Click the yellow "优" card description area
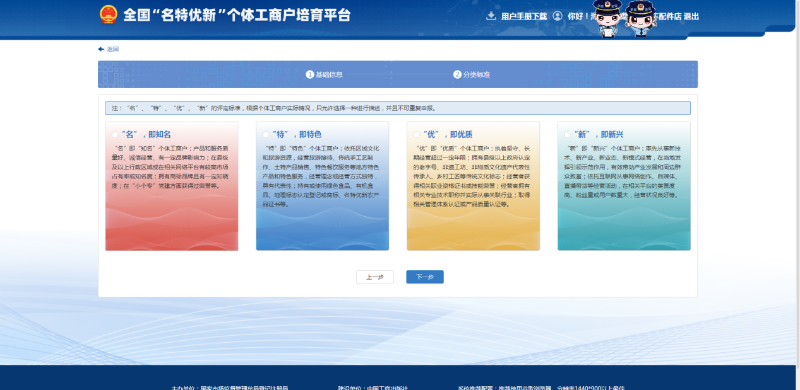The width and height of the screenshot is (800, 390). click(473, 176)
